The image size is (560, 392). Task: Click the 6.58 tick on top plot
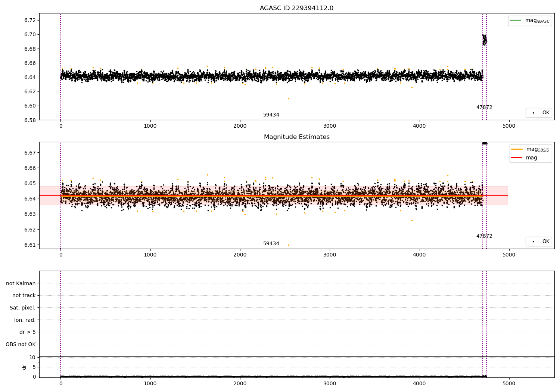(x=30, y=120)
